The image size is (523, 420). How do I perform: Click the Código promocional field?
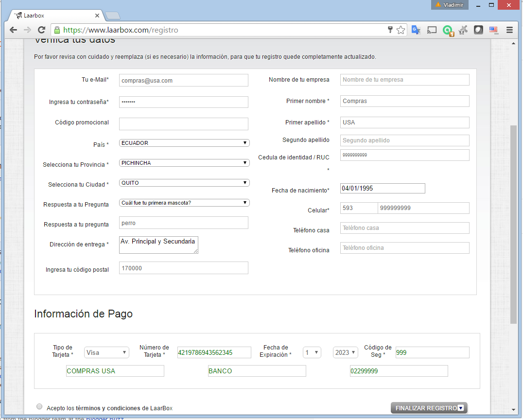183,124
